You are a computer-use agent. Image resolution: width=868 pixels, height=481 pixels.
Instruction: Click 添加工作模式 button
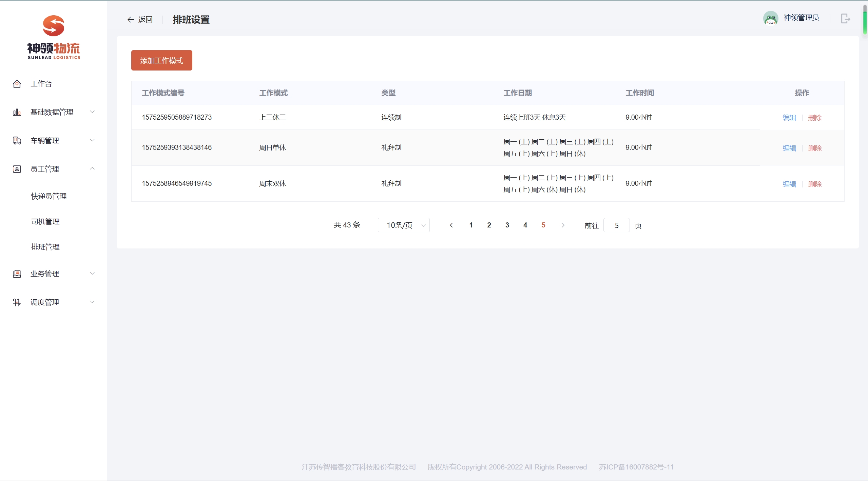pyautogui.click(x=162, y=60)
